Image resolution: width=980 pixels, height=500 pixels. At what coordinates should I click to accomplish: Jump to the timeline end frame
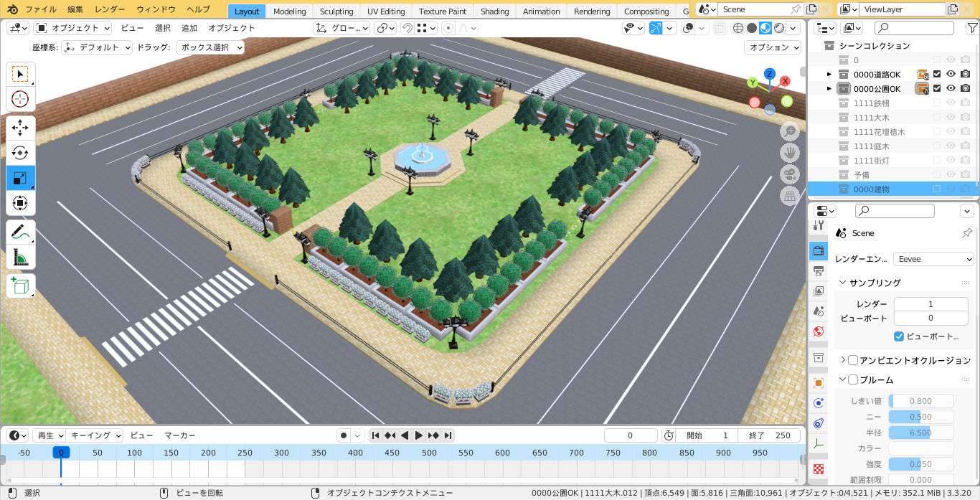[448, 435]
